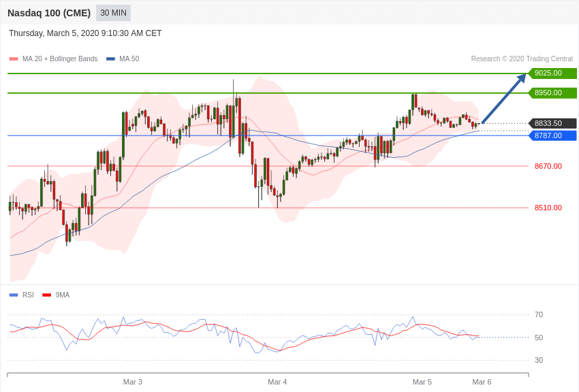Screen dimensions: 579x392
Task: Click the Mar 6 date axis label
Action: [482, 382]
